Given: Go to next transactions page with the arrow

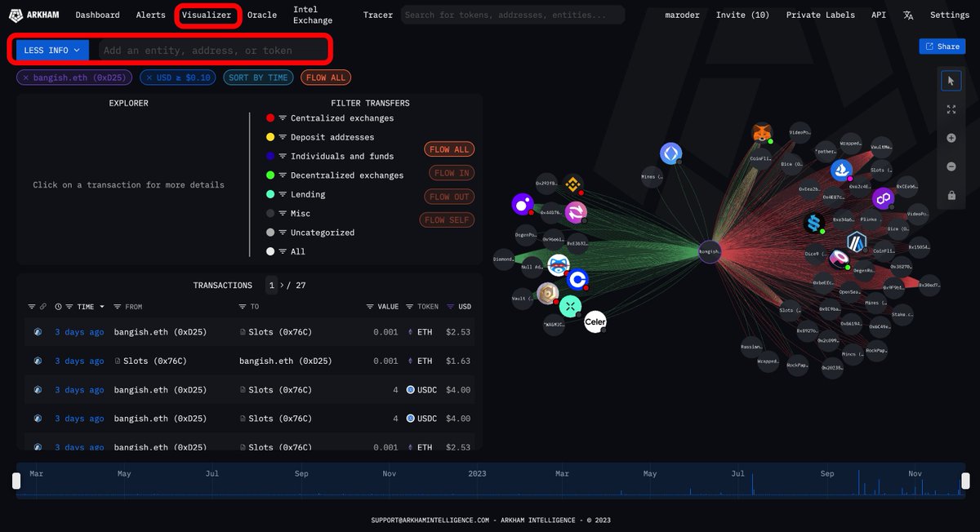Looking at the screenshot, I should [282, 286].
